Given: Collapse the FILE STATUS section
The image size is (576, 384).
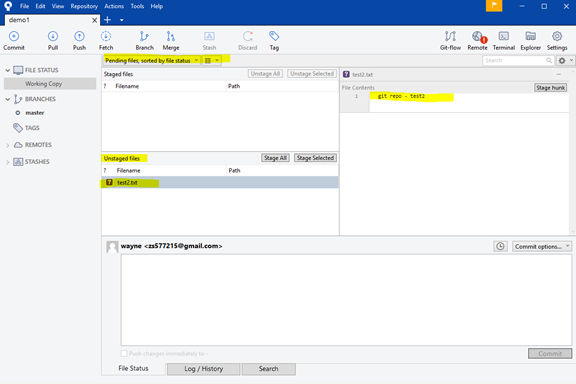Looking at the screenshot, I should 7,70.
